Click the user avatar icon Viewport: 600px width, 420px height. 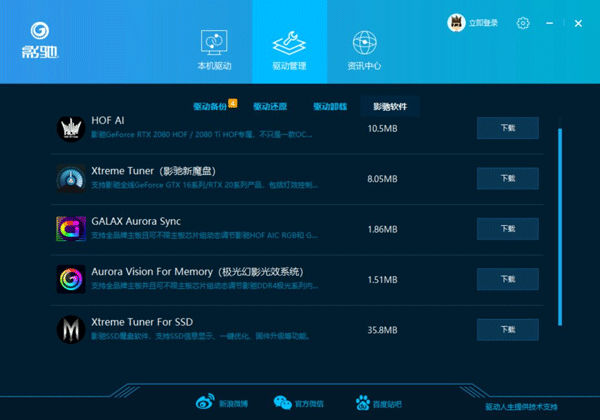click(x=456, y=23)
